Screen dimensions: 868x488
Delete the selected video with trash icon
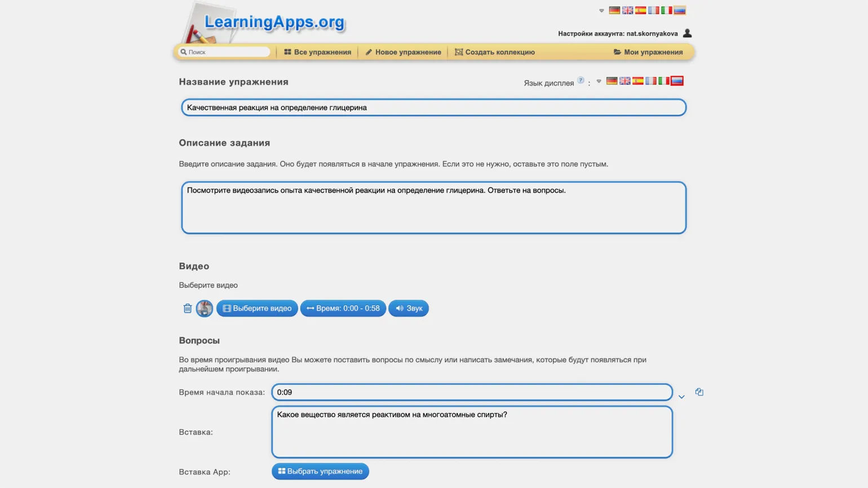pos(187,308)
